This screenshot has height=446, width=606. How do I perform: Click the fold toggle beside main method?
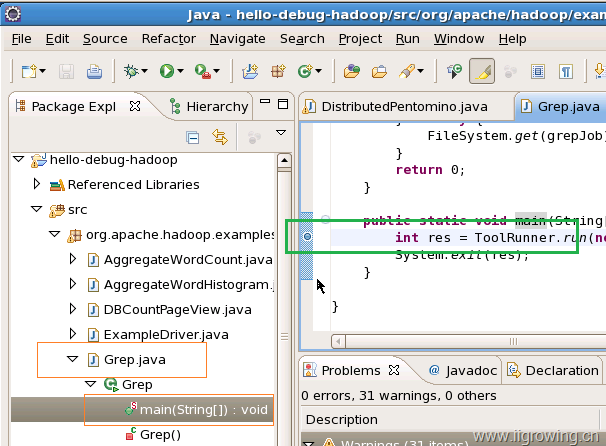pyautogui.click(x=325, y=220)
